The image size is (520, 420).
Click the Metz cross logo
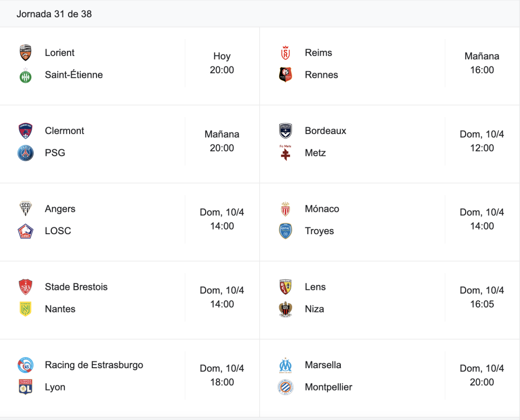point(285,153)
